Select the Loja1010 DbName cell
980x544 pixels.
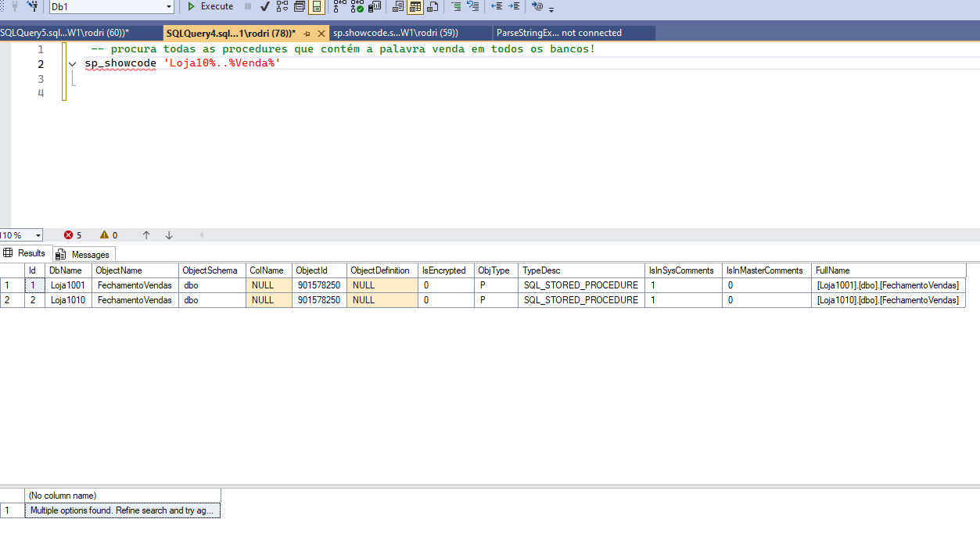coord(69,300)
